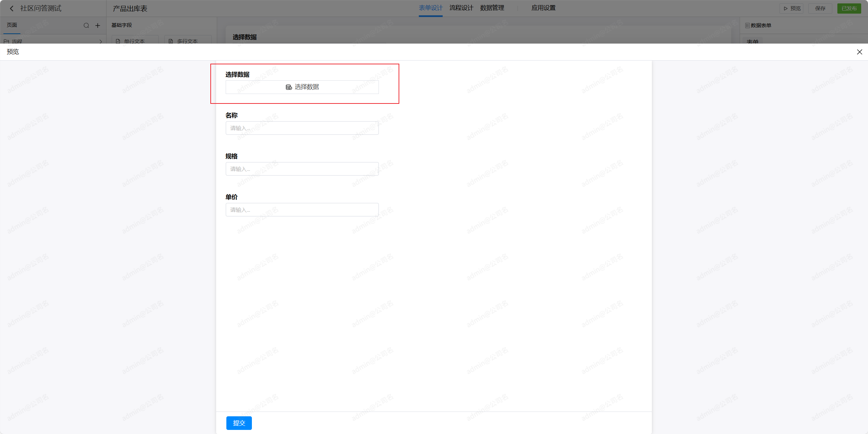
Task: Click the back arrow beside 社区问答测试
Action: pyautogui.click(x=12, y=9)
